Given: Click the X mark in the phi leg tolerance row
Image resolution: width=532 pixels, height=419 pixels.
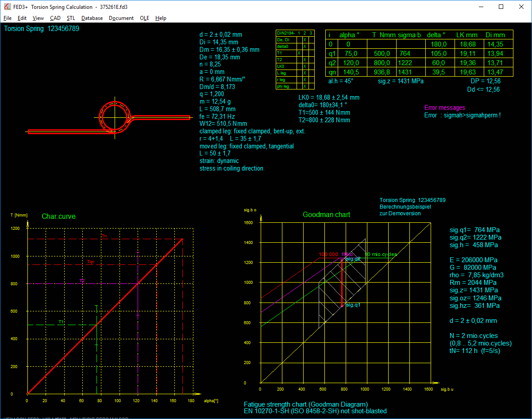Looking at the screenshot, I should coord(305,86).
